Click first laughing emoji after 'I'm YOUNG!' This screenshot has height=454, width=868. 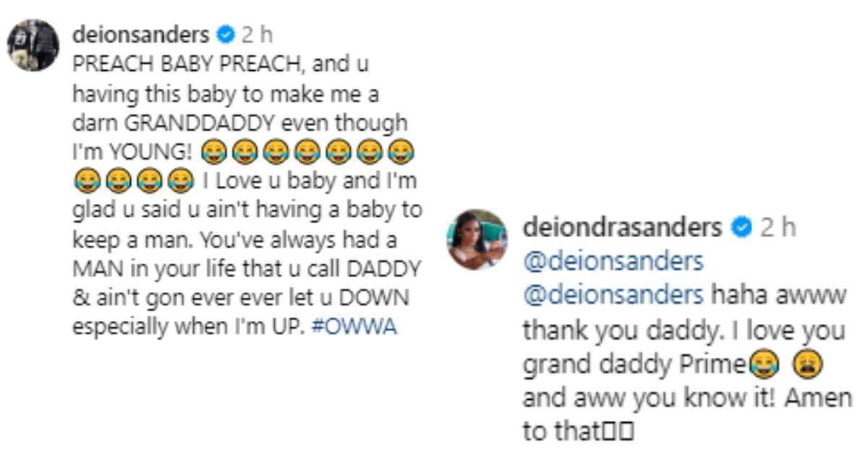click(x=214, y=152)
